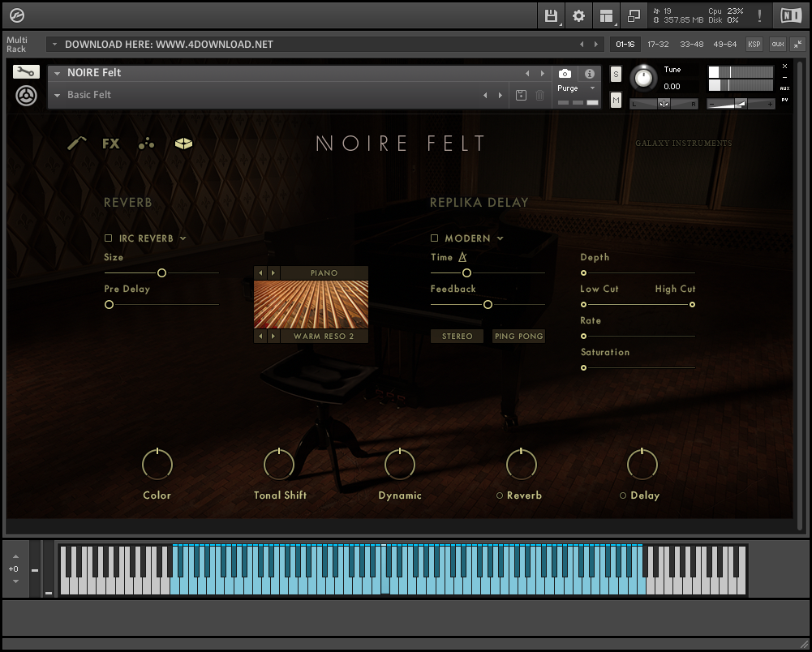Image resolution: width=812 pixels, height=652 pixels.
Task: Toggle the KSP script button
Action: coord(754,44)
